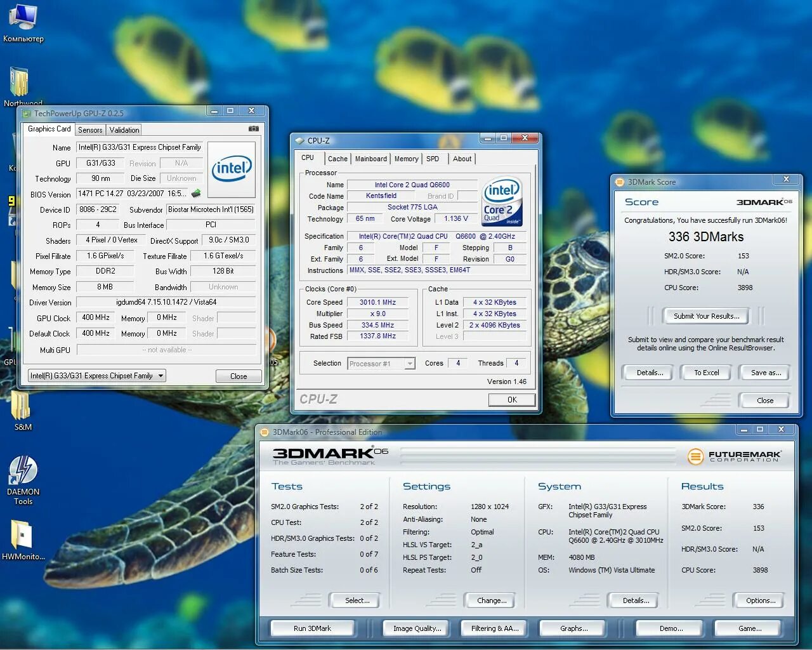Image resolution: width=812 pixels, height=650 pixels.
Task: Click the Resolution 1280 x 1024 setting text
Action: [490, 507]
